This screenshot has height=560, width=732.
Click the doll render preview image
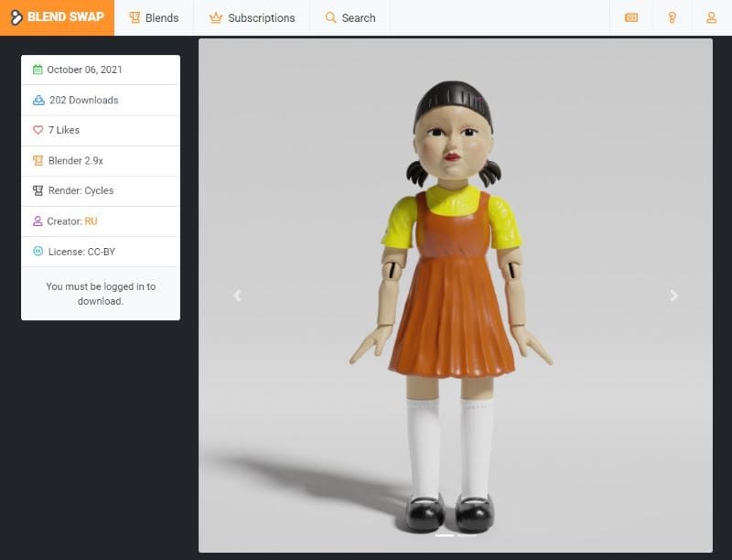coord(456,296)
